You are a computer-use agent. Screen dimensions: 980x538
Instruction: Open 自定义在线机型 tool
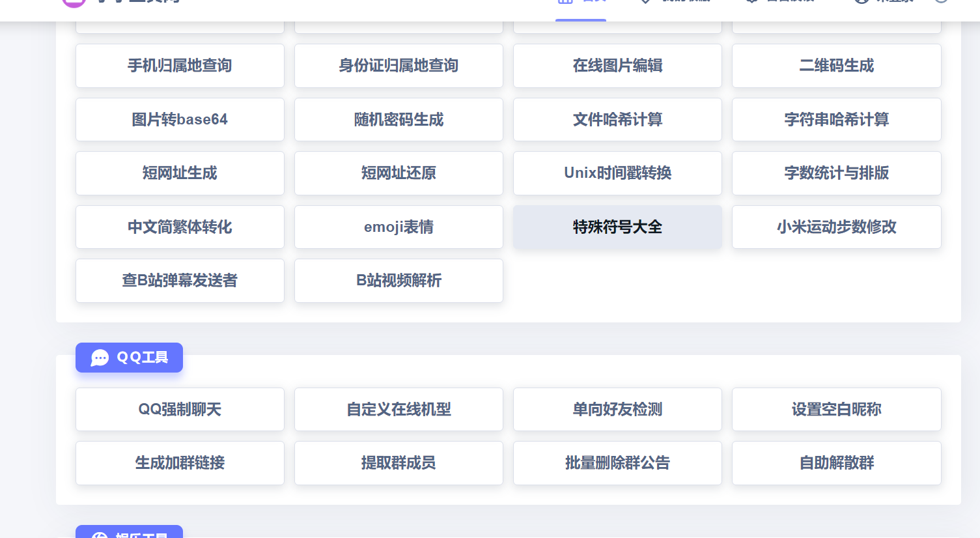pyautogui.click(x=399, y=409)
